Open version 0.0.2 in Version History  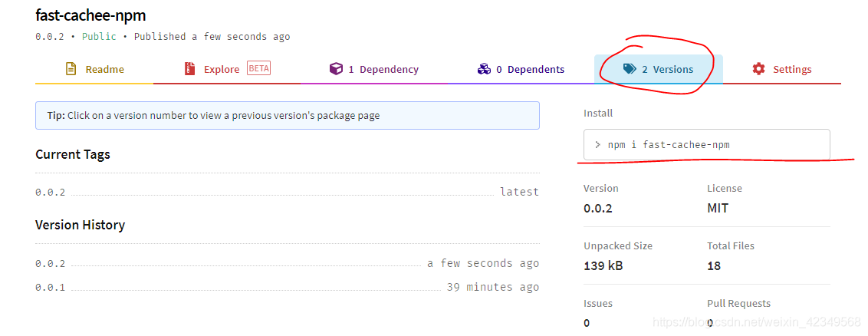point(51,263)
